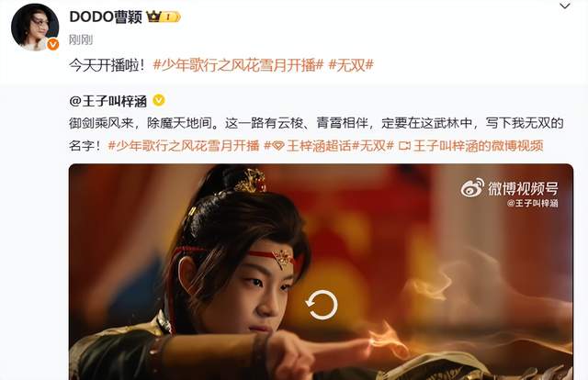Screen dimensions: 588x380
Task: Replay the video with circular arrow
Action: (322, 305)
